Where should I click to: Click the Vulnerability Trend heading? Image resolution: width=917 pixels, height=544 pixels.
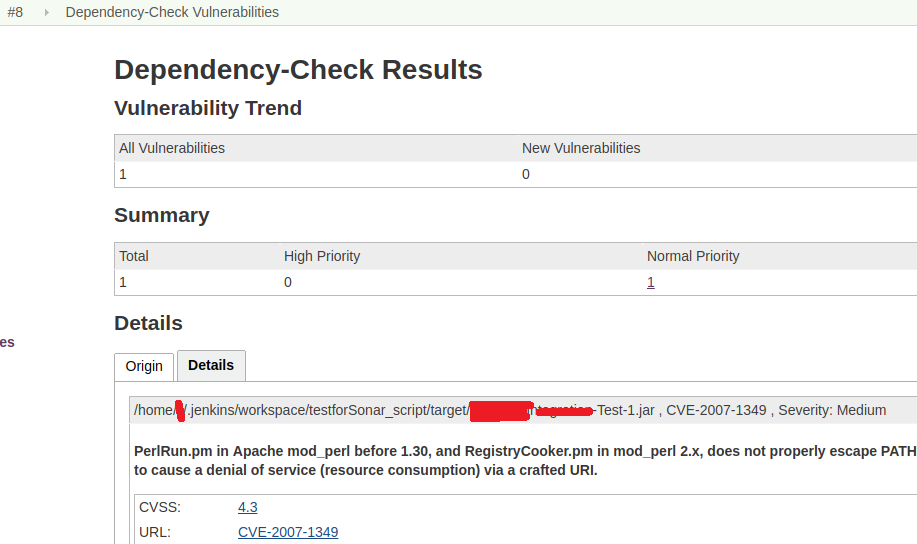tap(208, 108)
